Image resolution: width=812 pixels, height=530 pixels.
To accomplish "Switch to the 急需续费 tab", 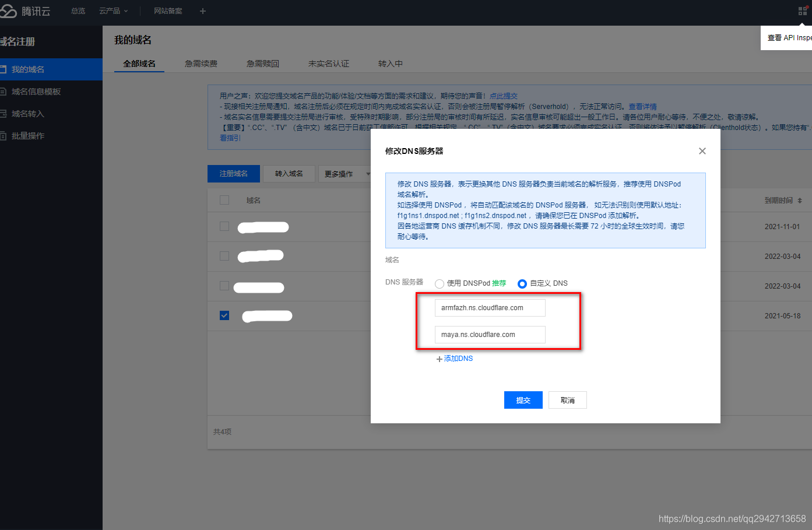I will tap(201, 64).
